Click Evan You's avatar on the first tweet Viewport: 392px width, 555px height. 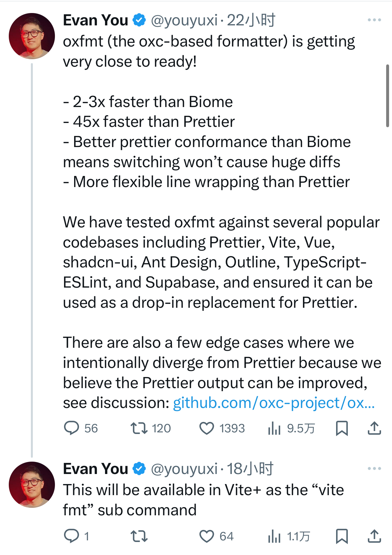[x=32, y=36]
